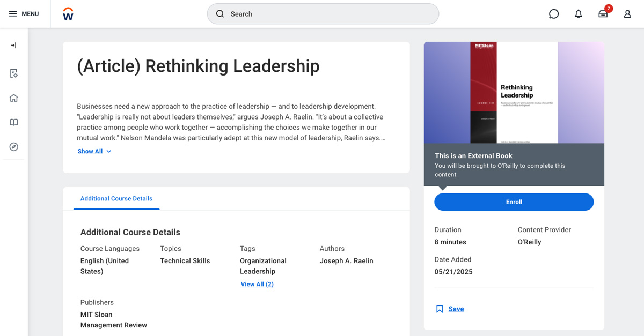Click the bookmark icon beside Save

click(x=440, y=309)
